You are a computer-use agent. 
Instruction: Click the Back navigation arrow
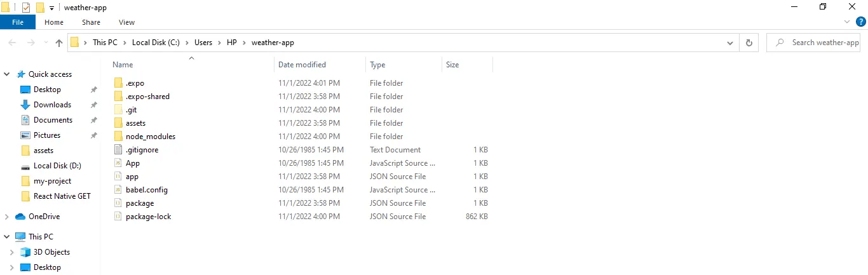tap(13, 43)
